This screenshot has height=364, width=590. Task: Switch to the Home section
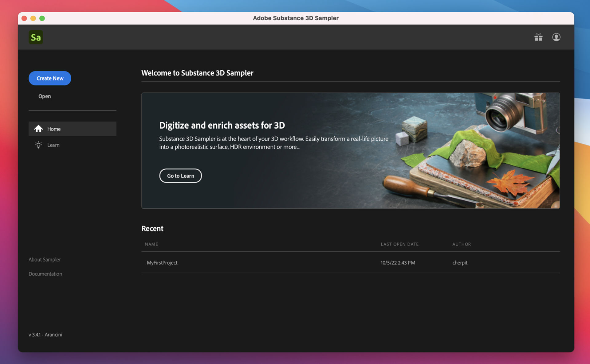[x=54, y=129]
